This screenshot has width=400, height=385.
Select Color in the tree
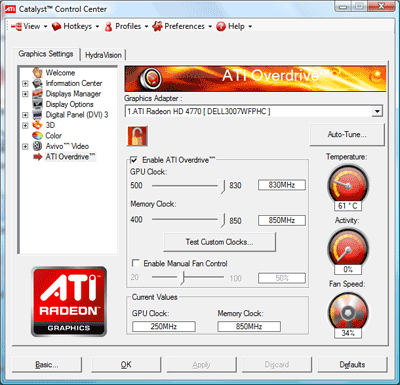click(x=54, y=136)
